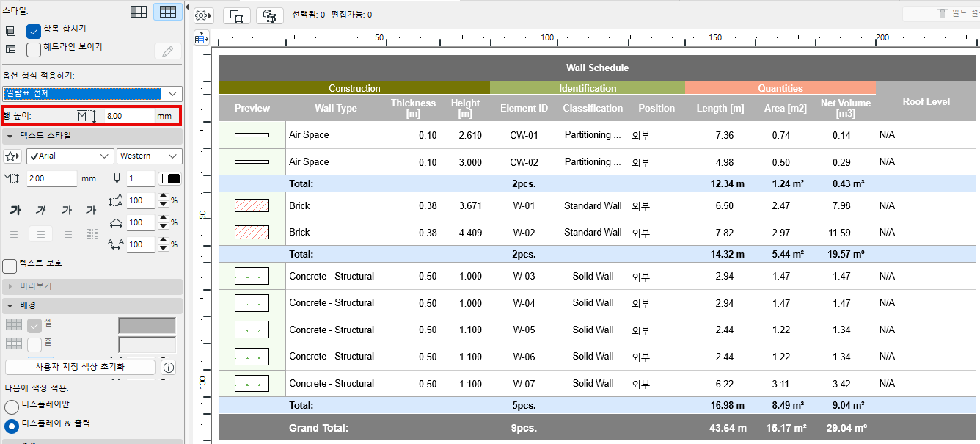Click the select in 3D view icon
Screen dimensions: 980x444
(x=269, y=15)
